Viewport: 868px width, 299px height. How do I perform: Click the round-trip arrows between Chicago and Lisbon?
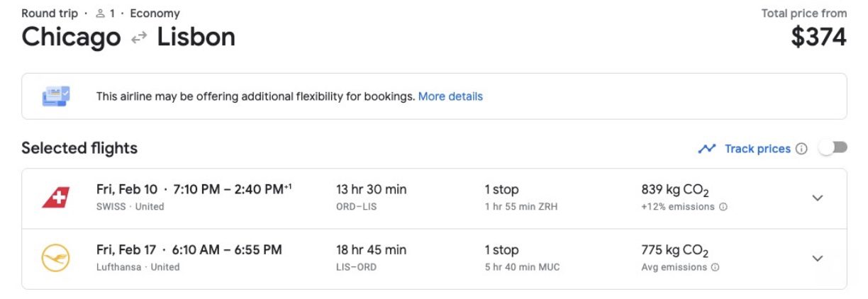139,38
